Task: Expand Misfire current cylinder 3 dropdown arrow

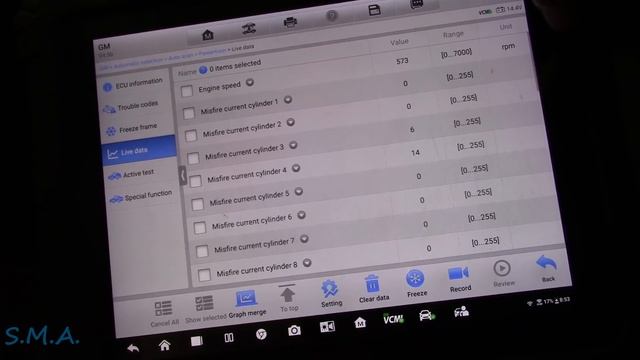Action: 293,145
